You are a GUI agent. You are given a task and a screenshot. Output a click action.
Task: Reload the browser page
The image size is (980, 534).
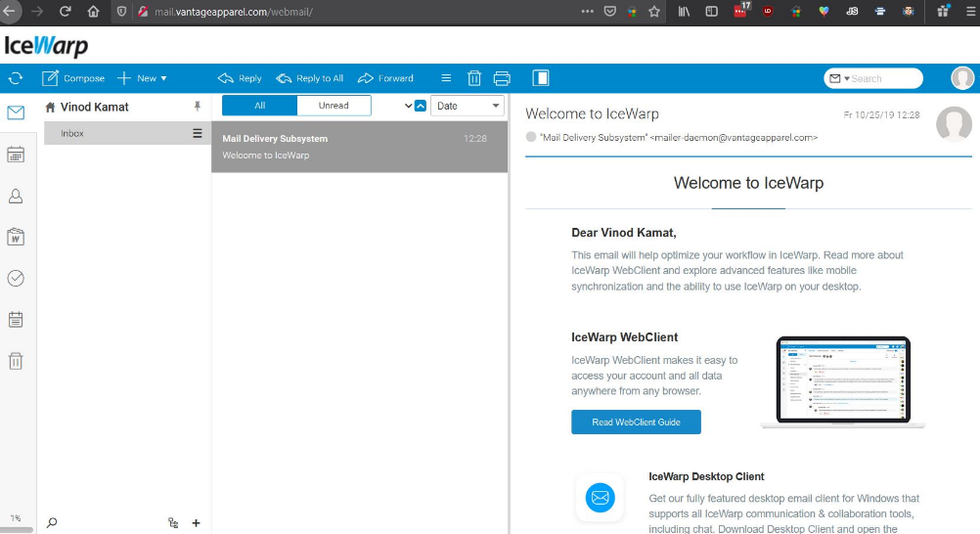pos(65,12)
